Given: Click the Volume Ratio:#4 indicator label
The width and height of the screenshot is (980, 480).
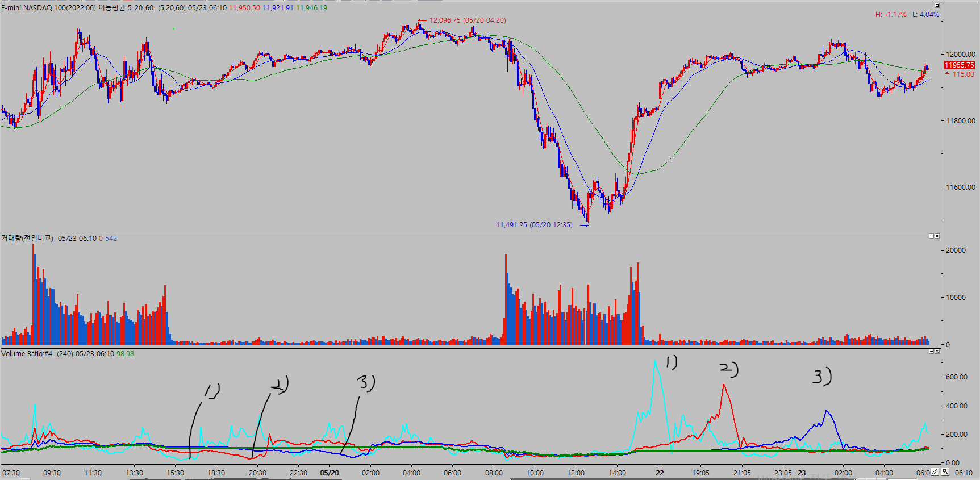Looking at the screenshot, I should (27, 354).
